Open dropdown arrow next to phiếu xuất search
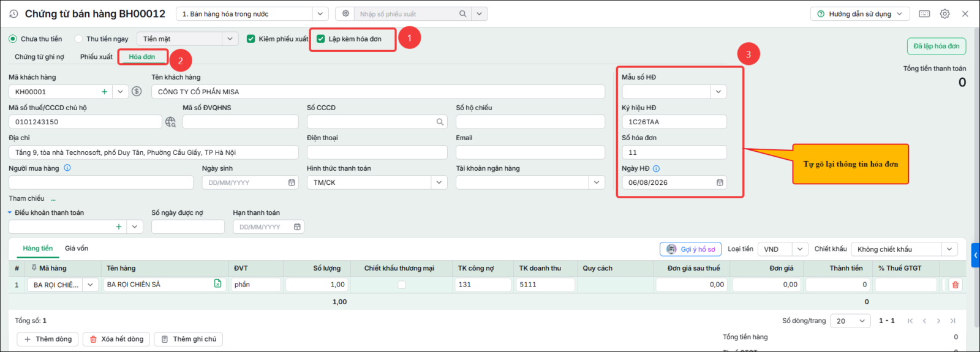 [480, 13]
